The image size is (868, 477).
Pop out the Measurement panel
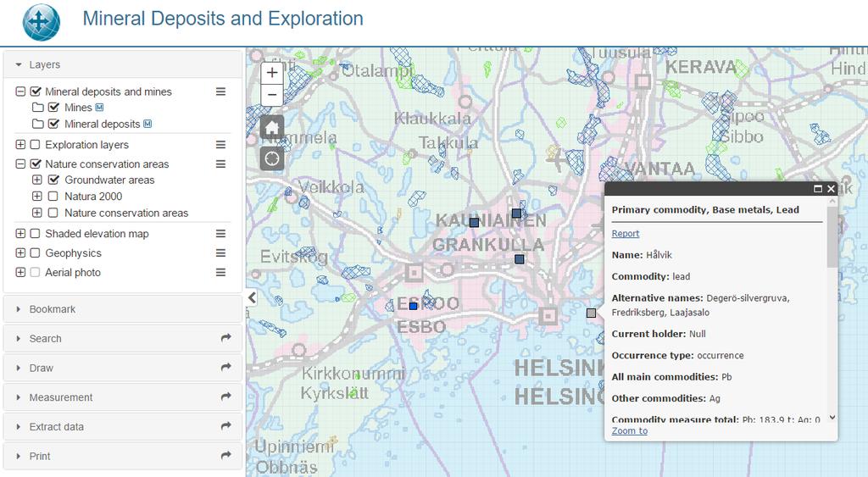click(x=225, y=397)
